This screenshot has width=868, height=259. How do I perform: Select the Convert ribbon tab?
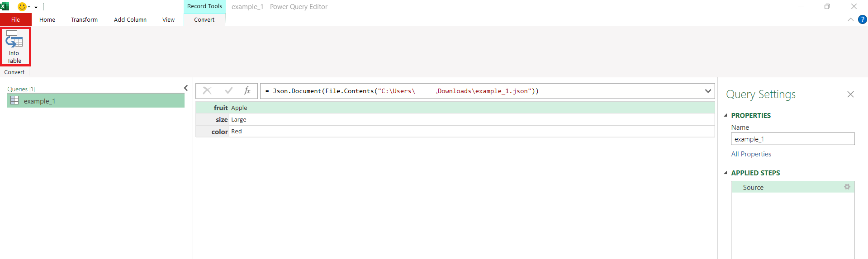204,19
